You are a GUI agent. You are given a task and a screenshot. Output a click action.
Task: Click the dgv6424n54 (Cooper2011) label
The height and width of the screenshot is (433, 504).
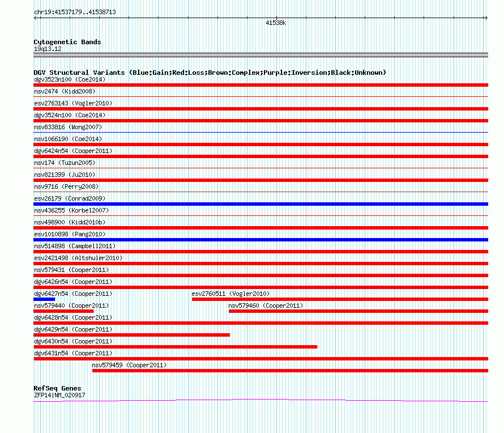73,151
